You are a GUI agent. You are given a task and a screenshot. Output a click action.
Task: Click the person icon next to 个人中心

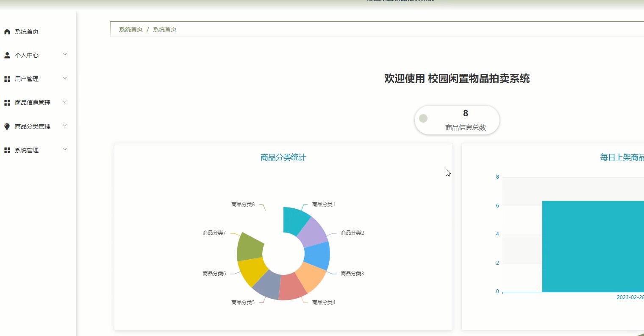(7, 54)
